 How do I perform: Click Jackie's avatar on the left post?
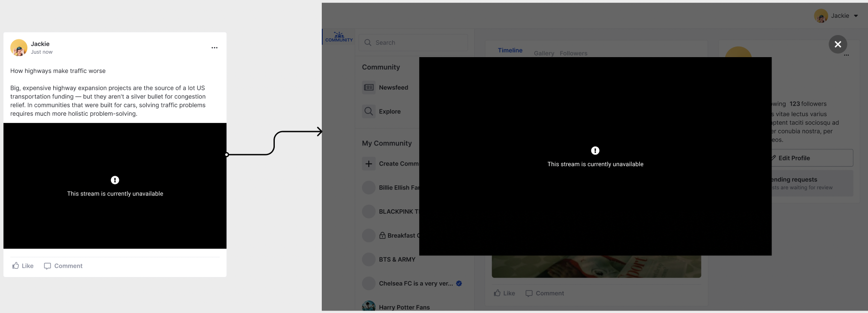coord(19,48)
